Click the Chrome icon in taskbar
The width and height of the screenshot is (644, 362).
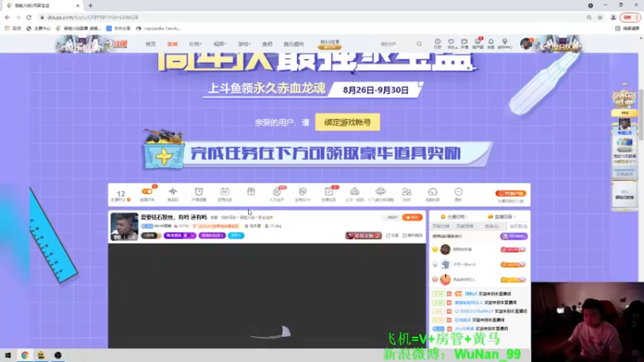pos(25,355)
